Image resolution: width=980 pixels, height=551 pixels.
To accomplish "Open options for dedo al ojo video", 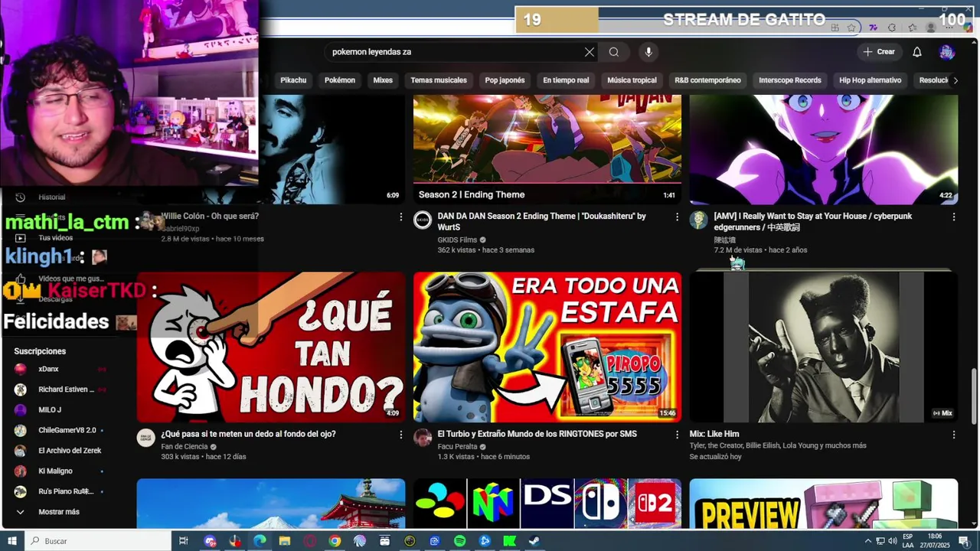I will [x=400, y=435].
